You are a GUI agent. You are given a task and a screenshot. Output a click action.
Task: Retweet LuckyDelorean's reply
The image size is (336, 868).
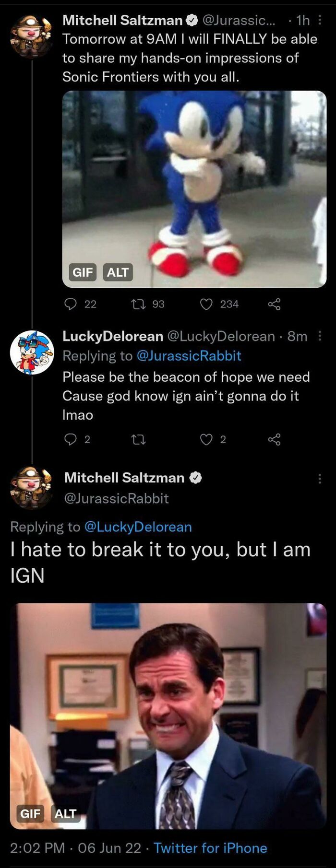tap(138, 439)
